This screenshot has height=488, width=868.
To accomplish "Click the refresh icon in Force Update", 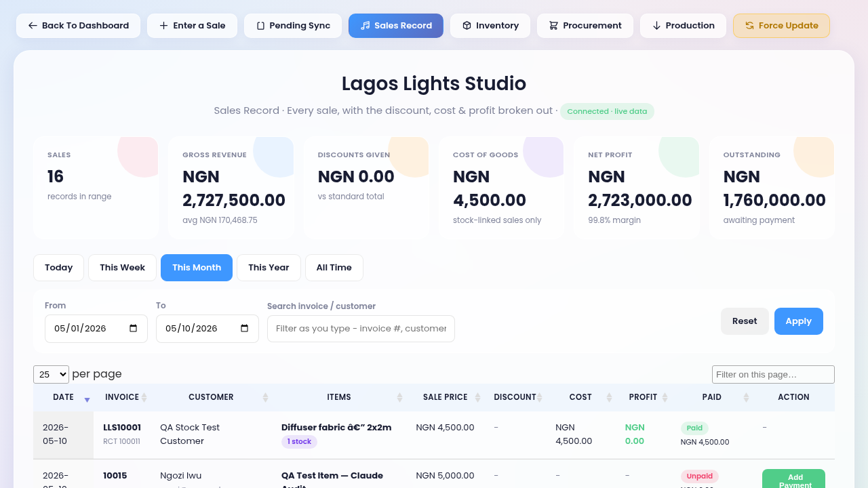I will point(749,26).
